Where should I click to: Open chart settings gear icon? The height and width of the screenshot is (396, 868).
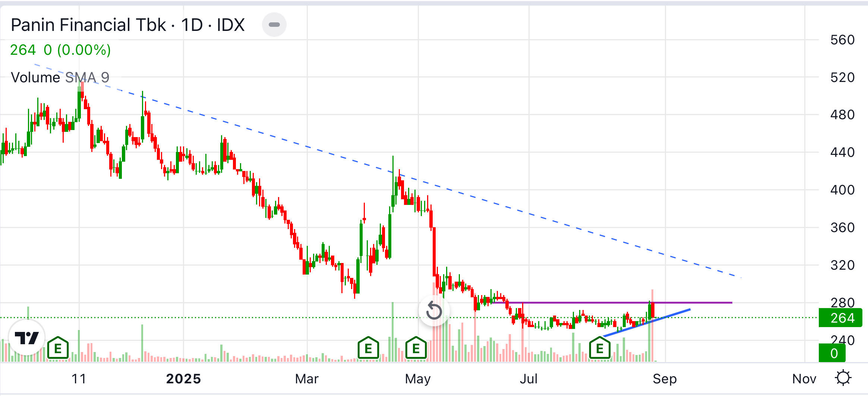click(843, 378)
